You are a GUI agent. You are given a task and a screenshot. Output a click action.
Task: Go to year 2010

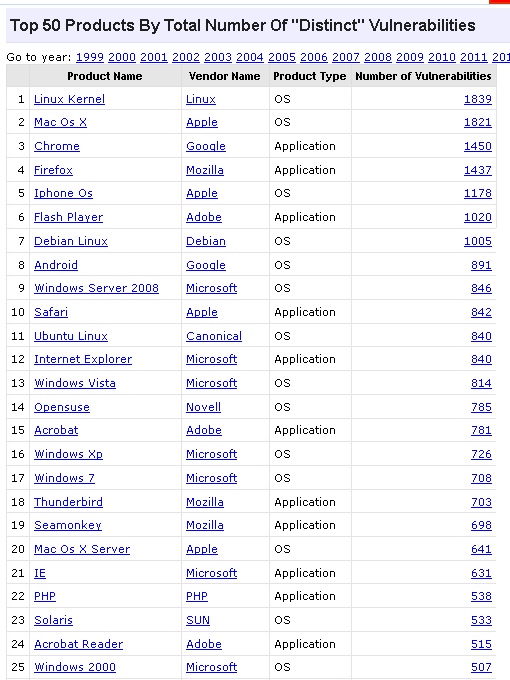tap(442, 57)
